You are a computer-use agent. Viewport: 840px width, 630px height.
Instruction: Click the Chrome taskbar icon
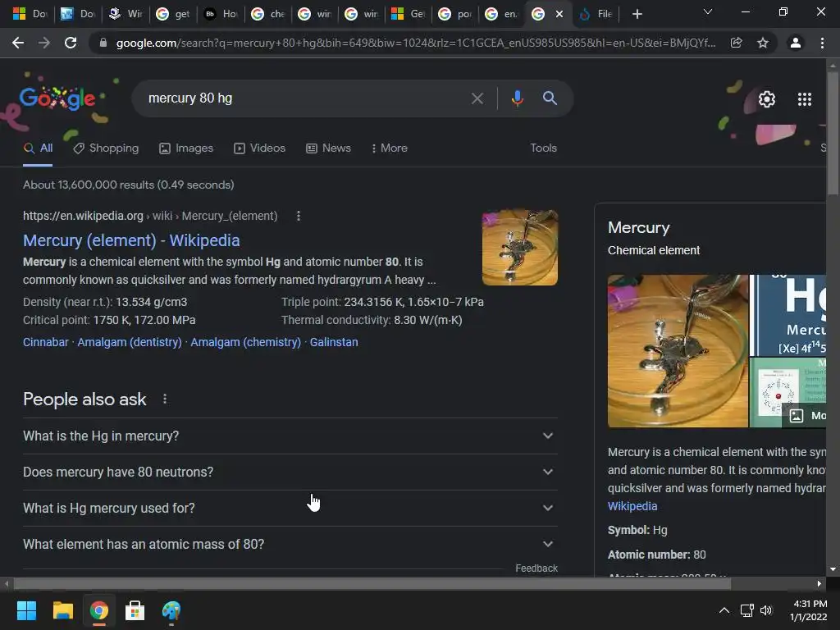click(99, 610)
